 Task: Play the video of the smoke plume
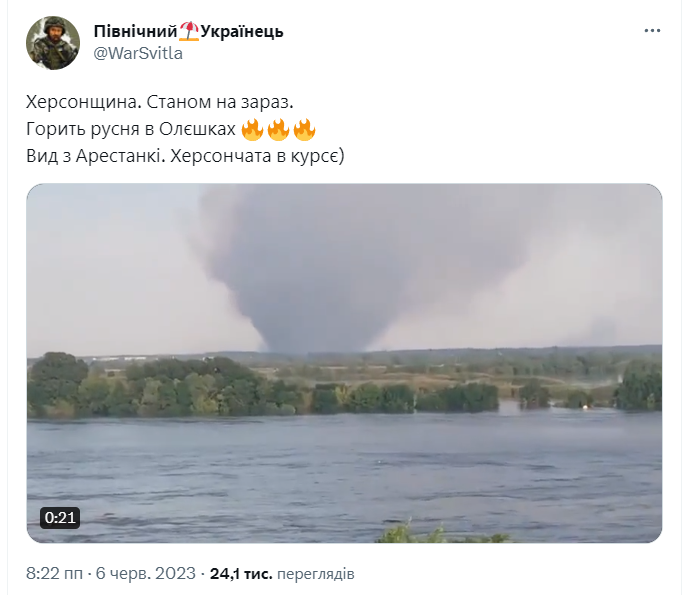pyautogui.click(x=345, y=363)
